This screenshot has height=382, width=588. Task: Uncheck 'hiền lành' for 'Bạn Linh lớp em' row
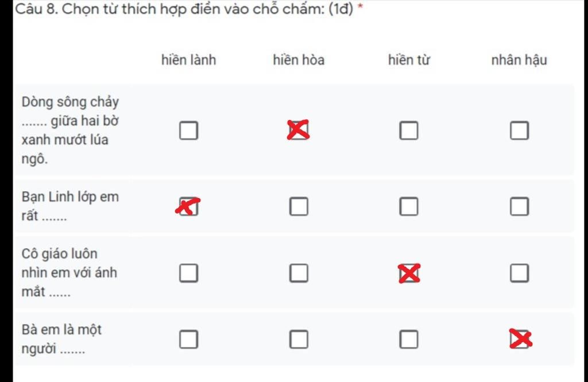(188, 206)
